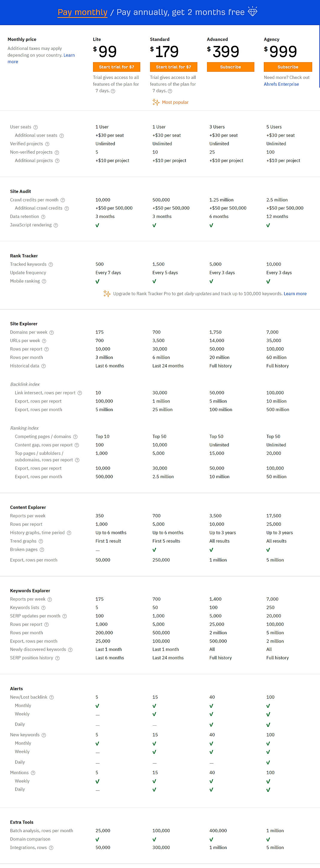
Task: Click the Domain comparison row label
Action: [30, 839]
